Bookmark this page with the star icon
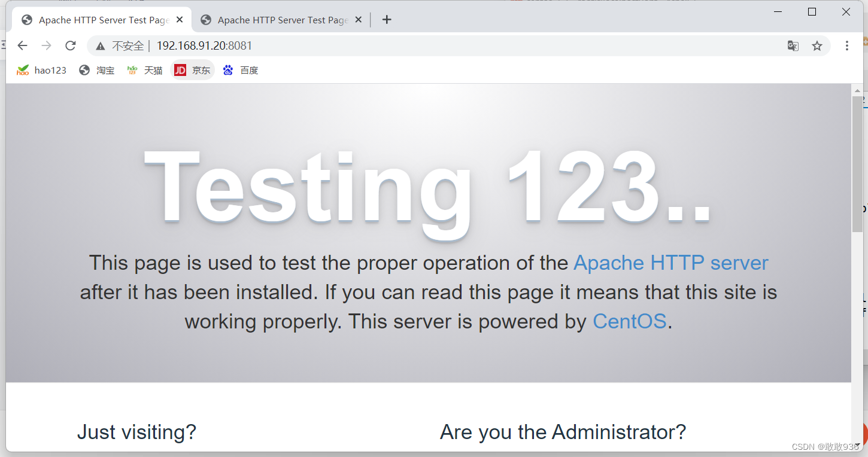This screenshot has height=457, width=868. (x=817, y=46)
